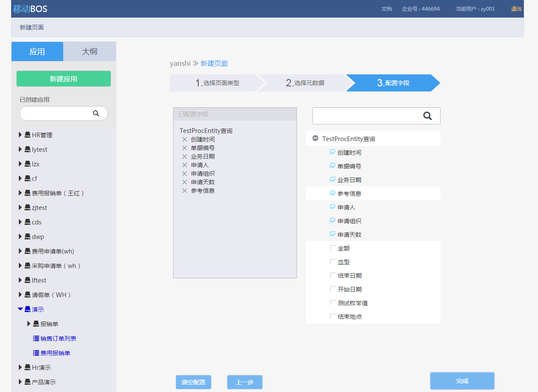
Task: Enable the 金额 field checkbox
Action: click(x=333, y=248)
